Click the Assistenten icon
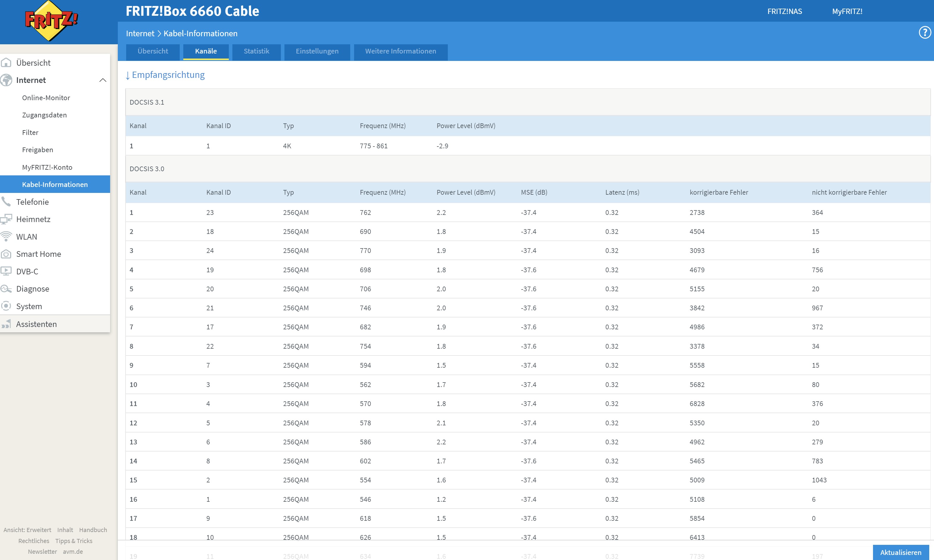Image resolution: width=934 pixels, height=560 pixels. 6,324
